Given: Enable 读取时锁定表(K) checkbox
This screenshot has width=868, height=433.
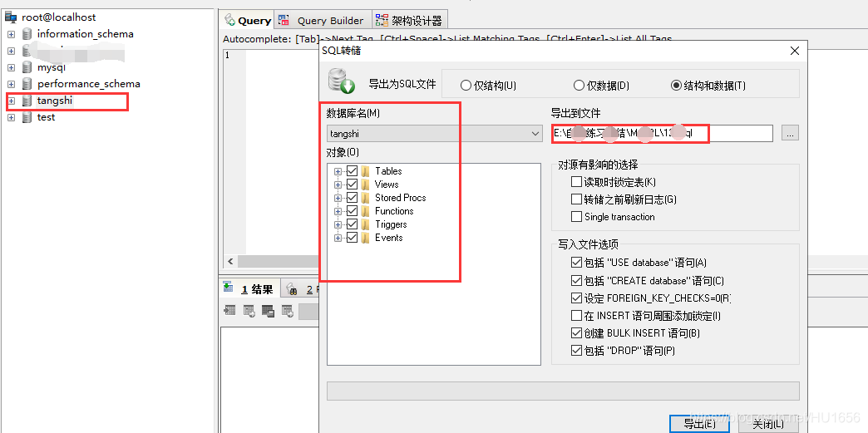Looking at the screenshot, I should click(x=576, y=182).
